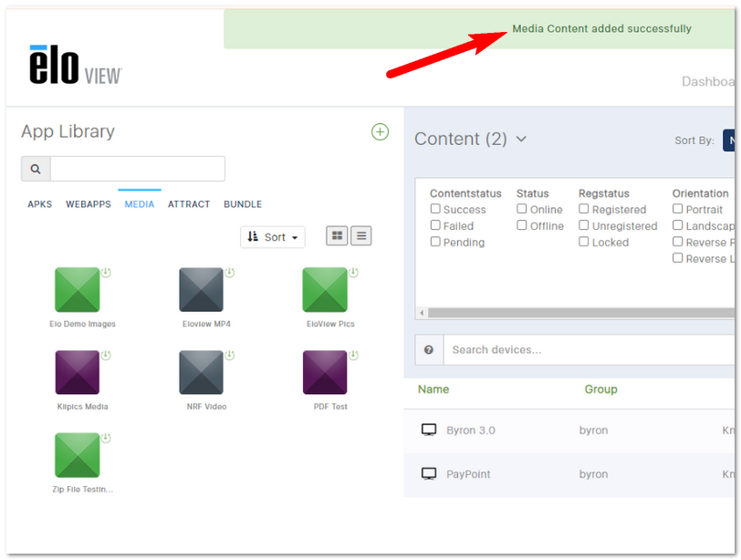741x560 pixels.
Task: Go to the Dashboard link
Action: coord(708,82)
